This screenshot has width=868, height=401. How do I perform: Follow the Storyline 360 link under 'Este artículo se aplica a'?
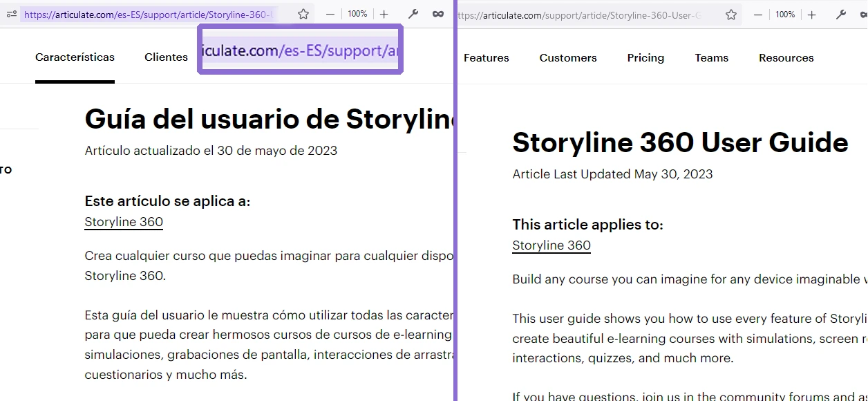(x=124, y=222)
